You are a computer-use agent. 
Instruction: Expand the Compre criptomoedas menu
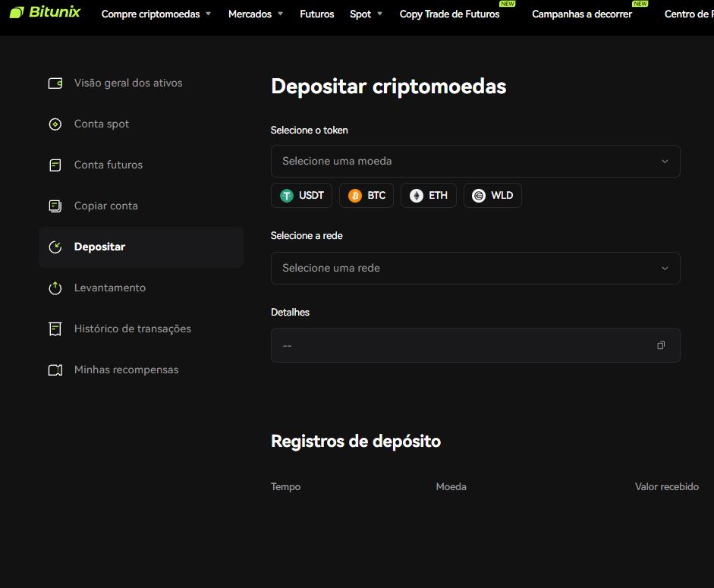[x=156, y=14]
